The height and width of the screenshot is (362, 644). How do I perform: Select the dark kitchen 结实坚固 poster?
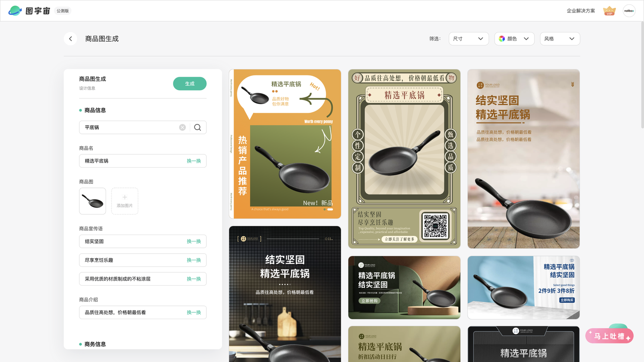285,294
